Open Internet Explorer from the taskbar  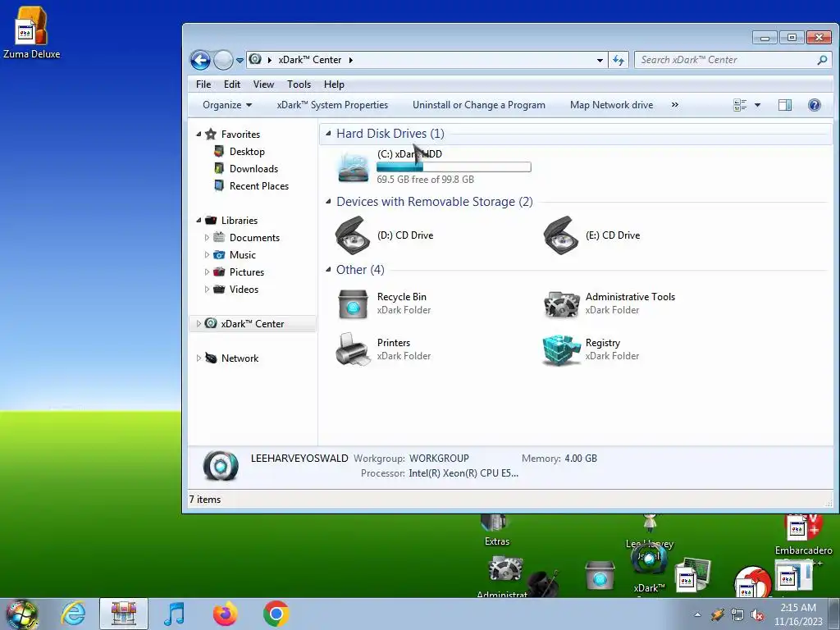[73, 614]
